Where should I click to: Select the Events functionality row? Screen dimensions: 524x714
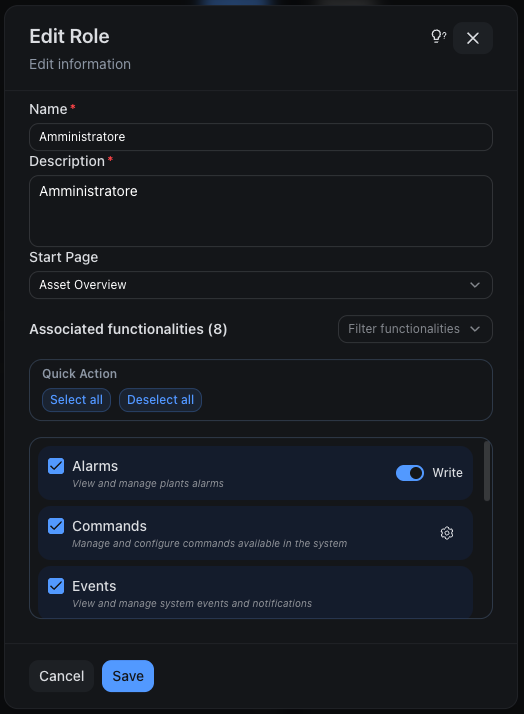pyautogui.click(x=255, y=592)
